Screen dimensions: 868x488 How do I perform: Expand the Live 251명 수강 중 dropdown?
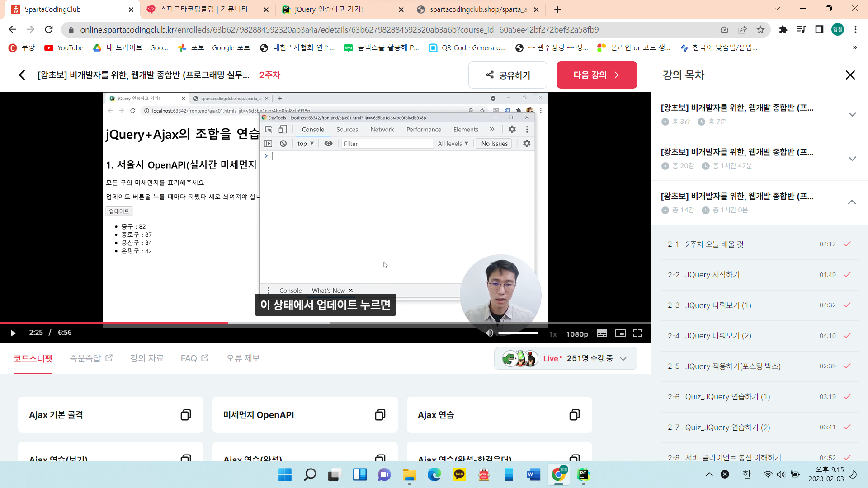[566, 358]
